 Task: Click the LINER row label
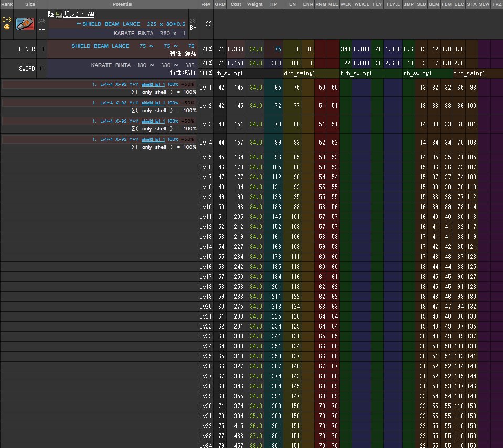tap(27, 49)
